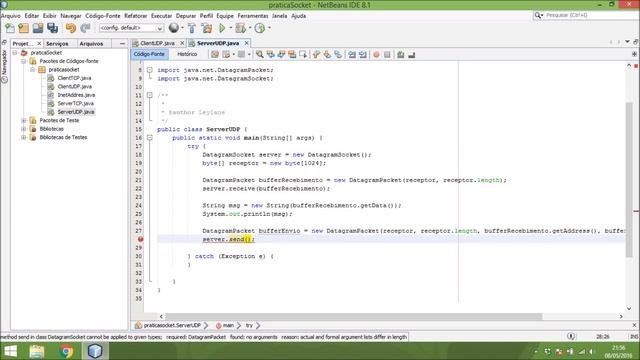This screenshot has width=640, height=360.
Task: Click the New File toolbar icon
Action: click(10, 28)
